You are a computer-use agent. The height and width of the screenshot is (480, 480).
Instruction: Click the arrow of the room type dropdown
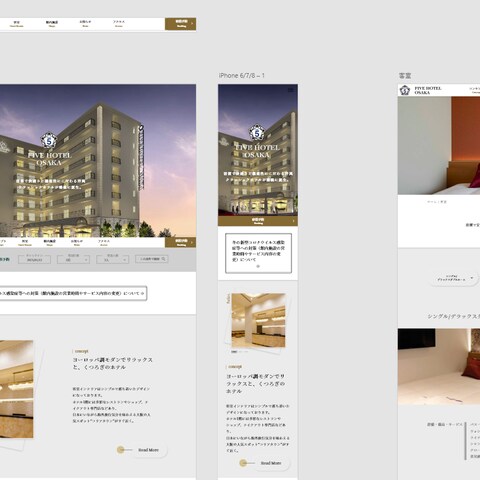(x=472, y=278)
